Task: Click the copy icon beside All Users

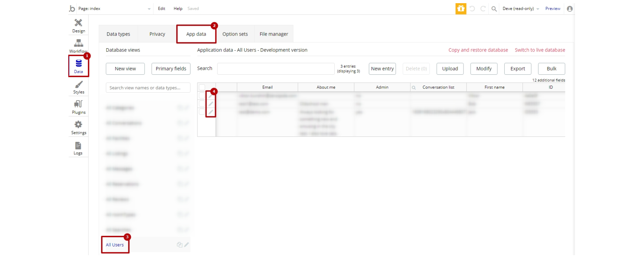Action: pyautogui.click(x=179, y=245)
